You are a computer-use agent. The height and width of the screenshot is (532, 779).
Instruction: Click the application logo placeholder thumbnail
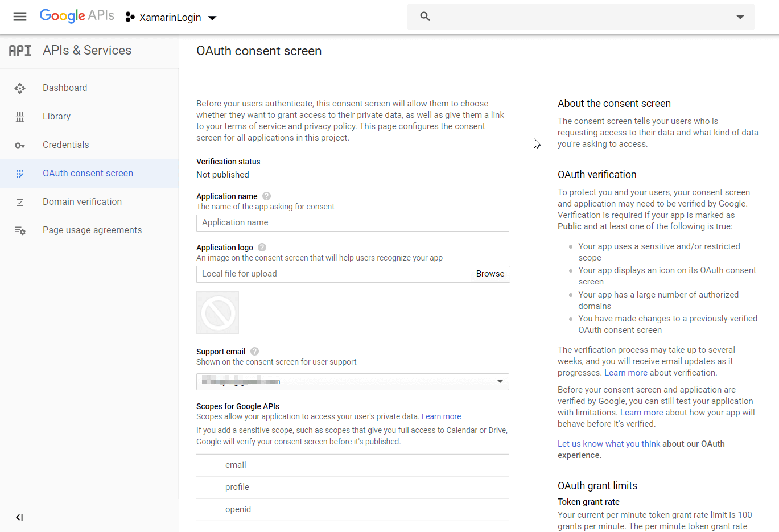point(217,313)
